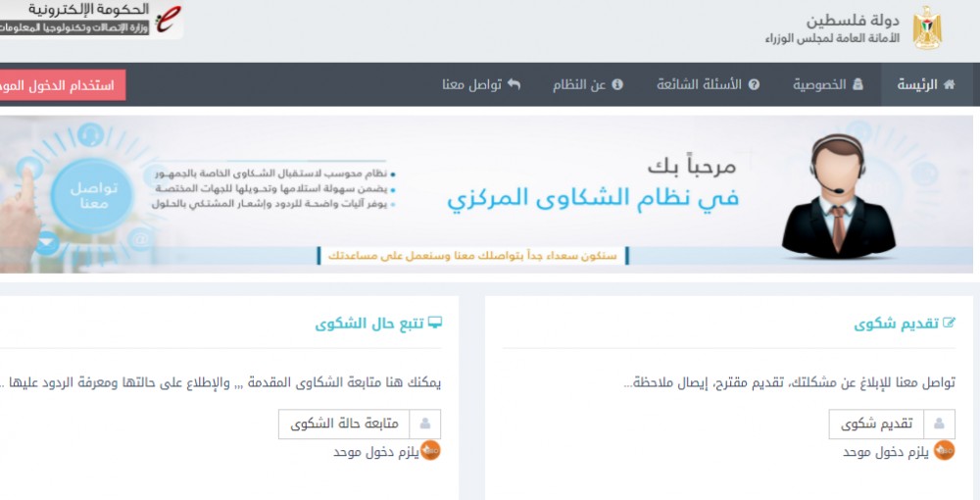Viewport: 980px width, 500px height.
Task: Click the reply arrow icon beside تواصل معنا
Action: (514, 85)
